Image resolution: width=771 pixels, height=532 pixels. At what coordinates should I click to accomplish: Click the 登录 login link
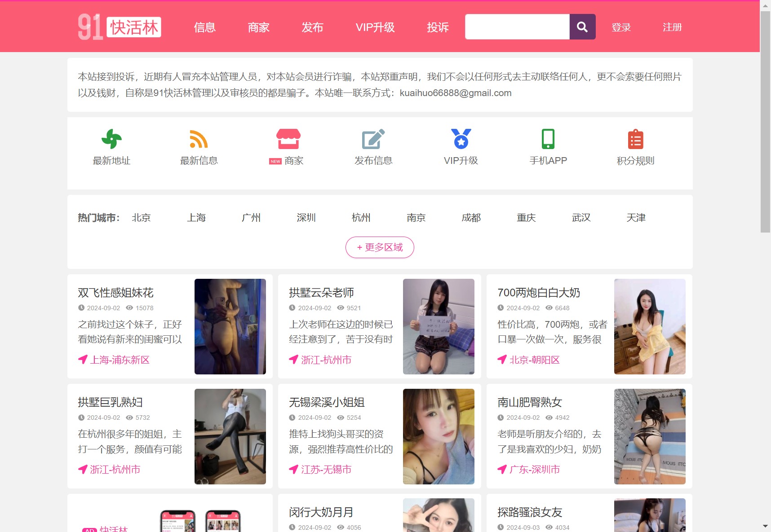[x=621, y=27]
